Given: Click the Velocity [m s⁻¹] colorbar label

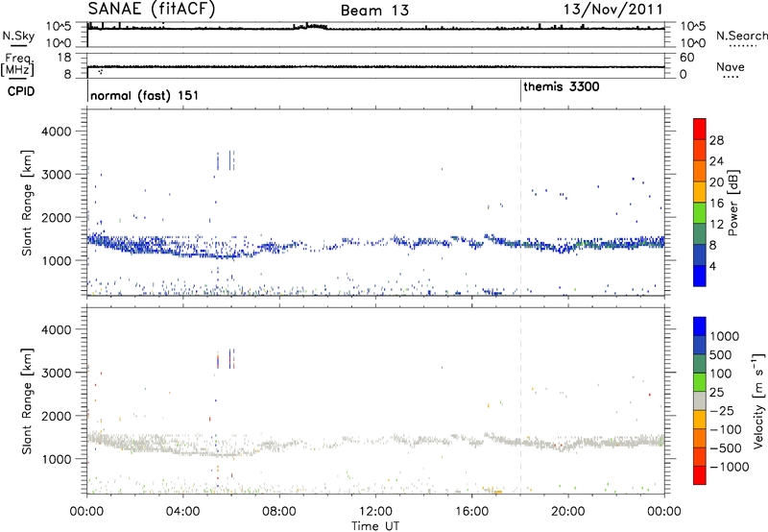Looking at the screenshot, I should [x=758, y=400].
